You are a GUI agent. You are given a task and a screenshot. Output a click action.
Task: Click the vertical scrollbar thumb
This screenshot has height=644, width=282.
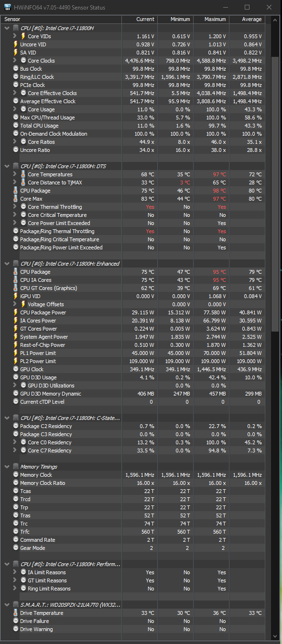pos(274,194)
